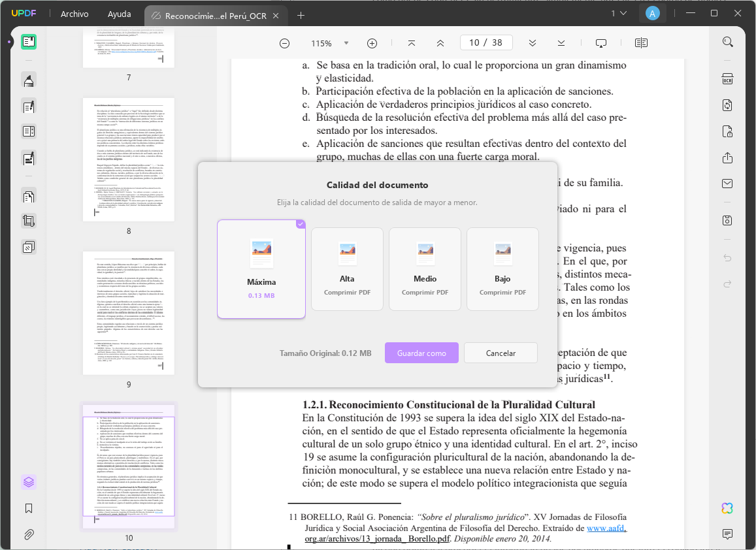
Task: Go to previous page arrow
Action: coord(440,43)
